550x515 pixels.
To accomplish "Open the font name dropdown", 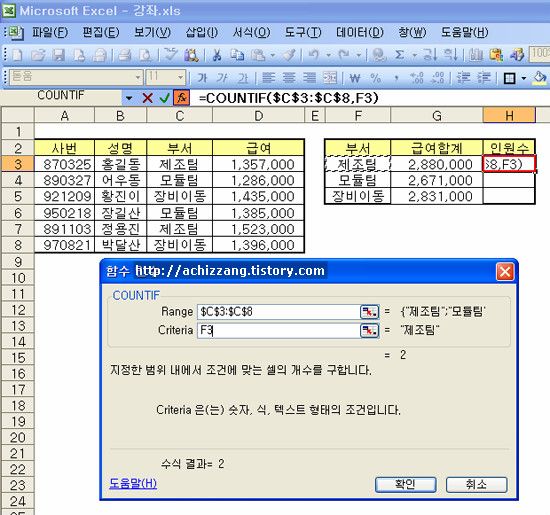I will click(x=139, y=77).
